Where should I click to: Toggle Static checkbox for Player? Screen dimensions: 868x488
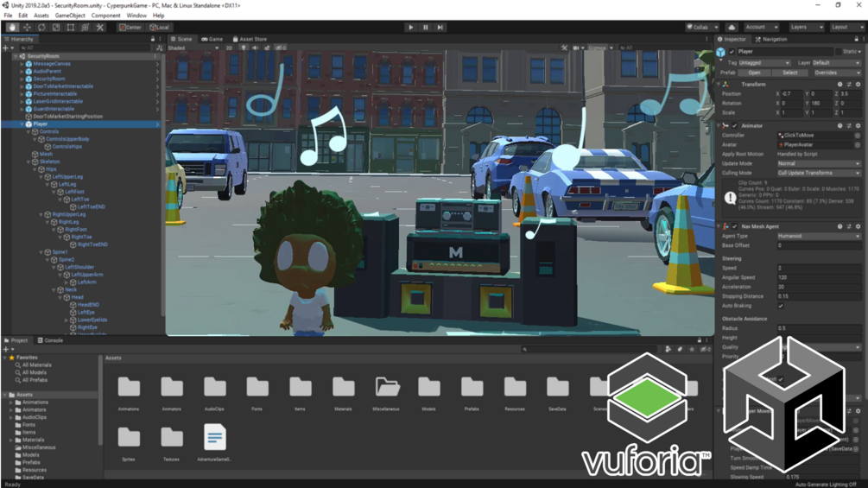pos(839,52)
